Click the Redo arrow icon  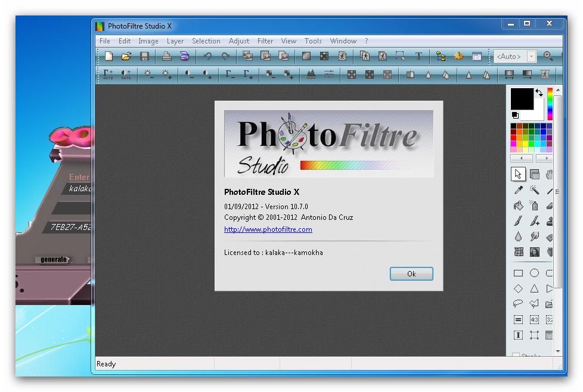coord(225,56)
